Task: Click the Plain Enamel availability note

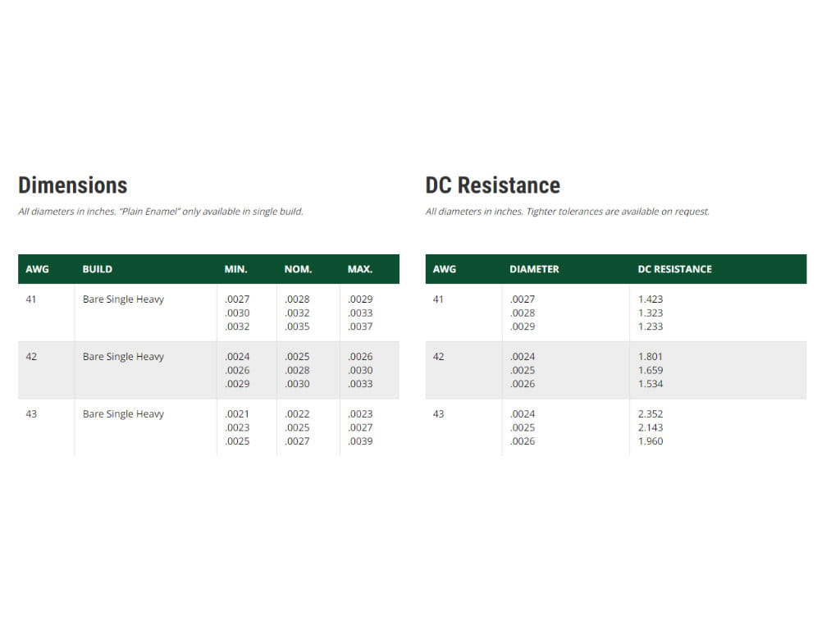Action: coord(161,212)
